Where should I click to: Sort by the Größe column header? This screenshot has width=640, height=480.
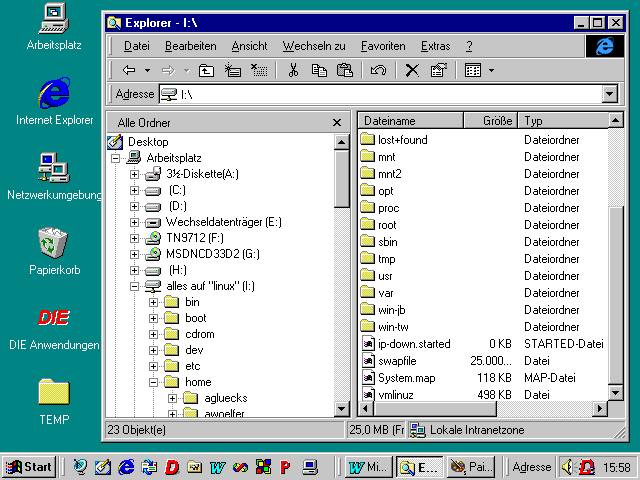point(491,121)
